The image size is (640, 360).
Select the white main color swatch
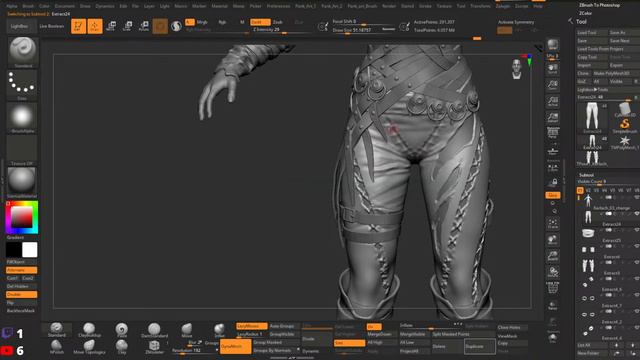29,250
